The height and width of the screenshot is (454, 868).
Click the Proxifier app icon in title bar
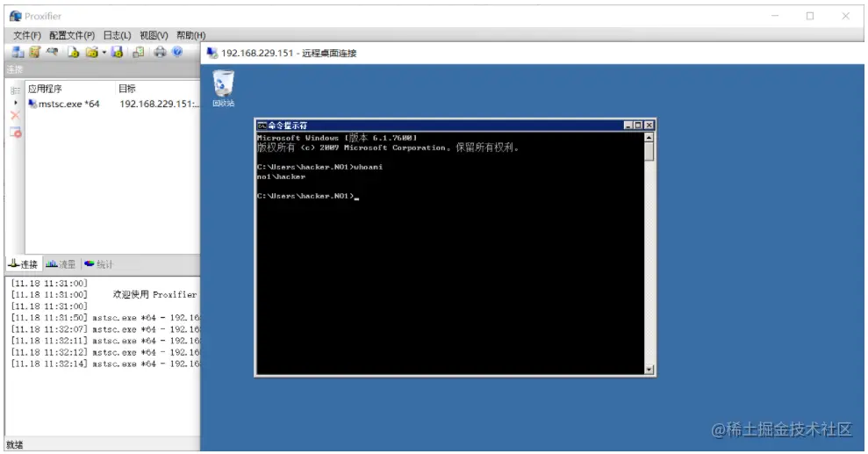point(16,16)
